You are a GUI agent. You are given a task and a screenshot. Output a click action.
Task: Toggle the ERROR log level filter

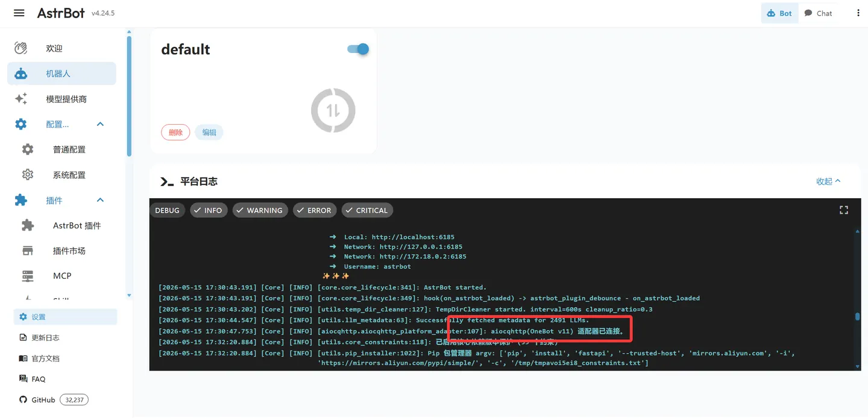pyautogui.click(x=315, y=210)
